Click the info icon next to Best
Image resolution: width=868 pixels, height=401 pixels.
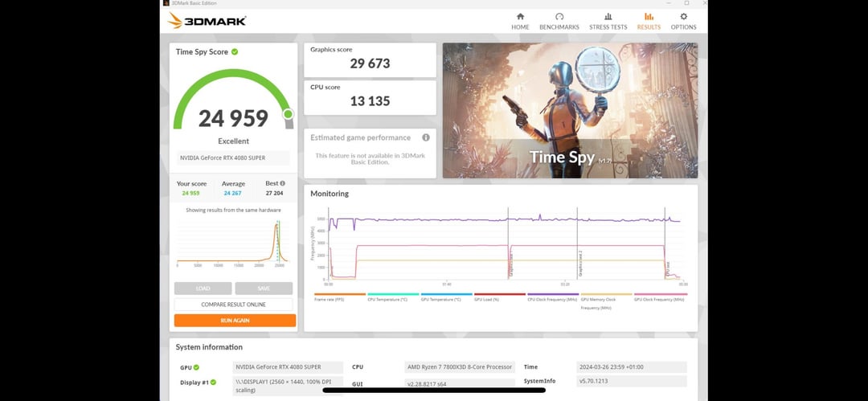(282, 183)
